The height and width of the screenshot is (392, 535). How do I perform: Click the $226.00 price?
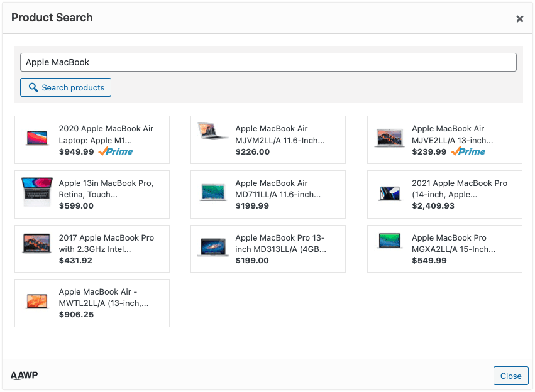click(x=253, y=151)
